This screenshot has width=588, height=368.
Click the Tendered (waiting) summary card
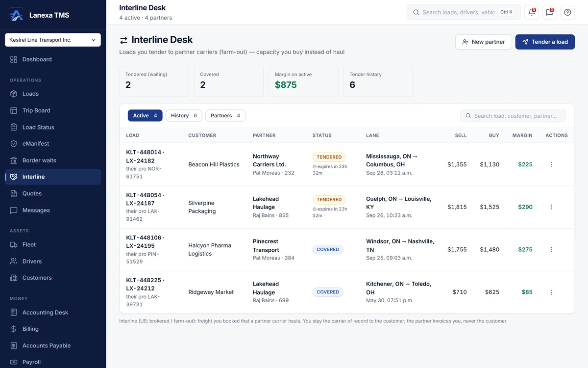pyautogui.click(x=154, y=81)
